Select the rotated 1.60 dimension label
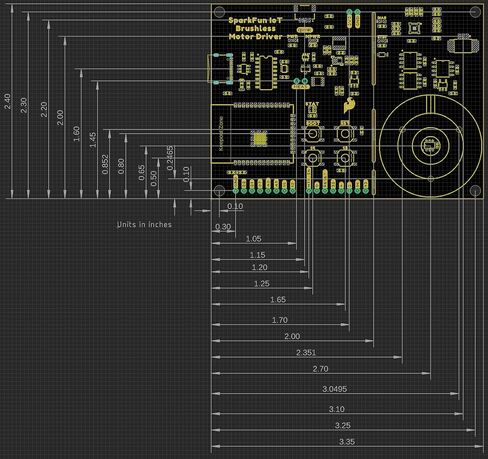 click(x=77, y=134)
